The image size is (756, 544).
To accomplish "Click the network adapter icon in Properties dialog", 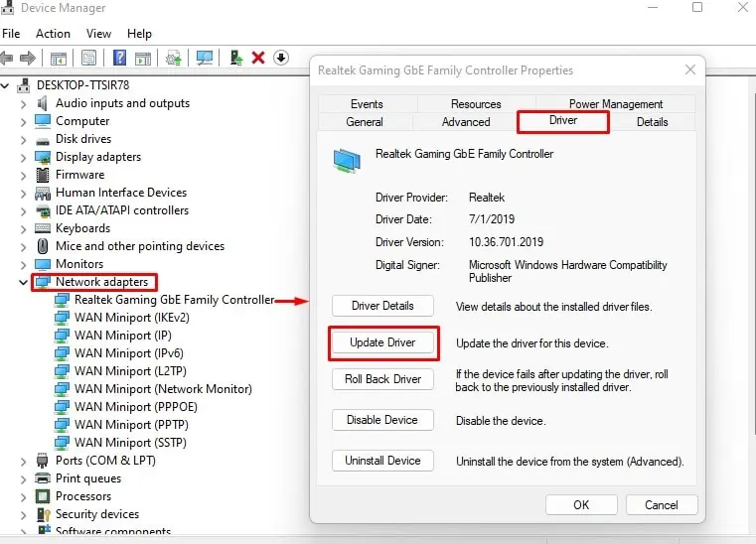I will point(347,161).
